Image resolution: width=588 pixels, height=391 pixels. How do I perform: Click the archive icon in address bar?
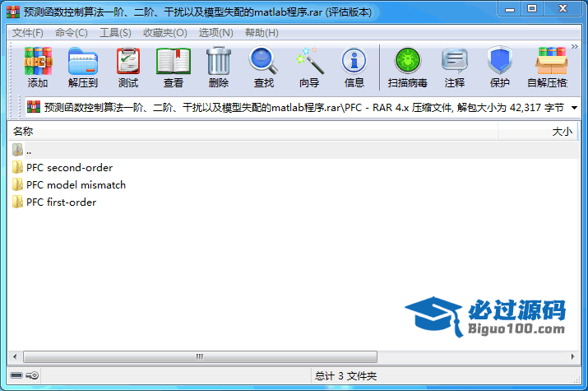(34, 107)
